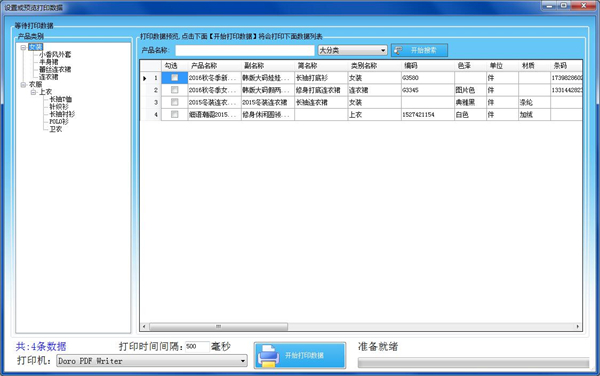600x376 pixels.
Task: Select row header number 2
Action: point(151,90)
